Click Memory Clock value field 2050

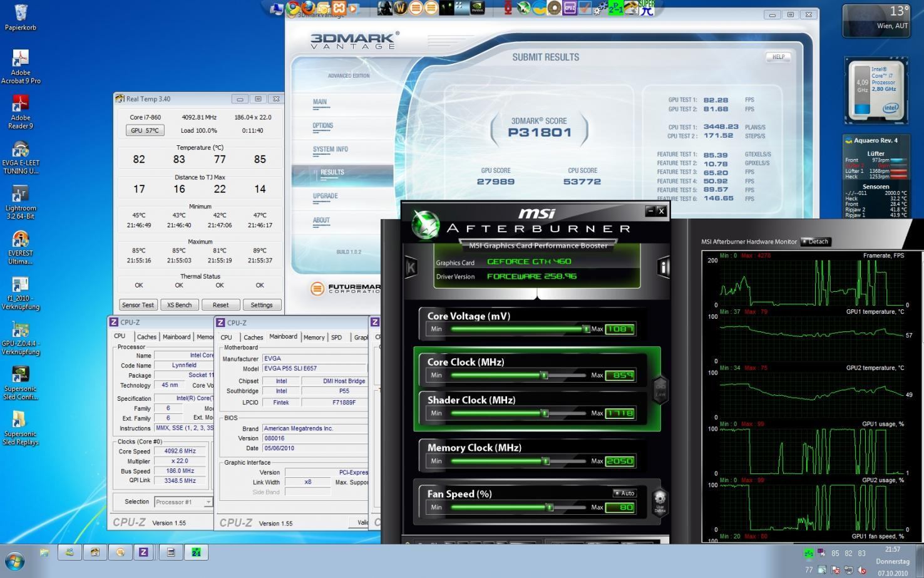[620, 461]
